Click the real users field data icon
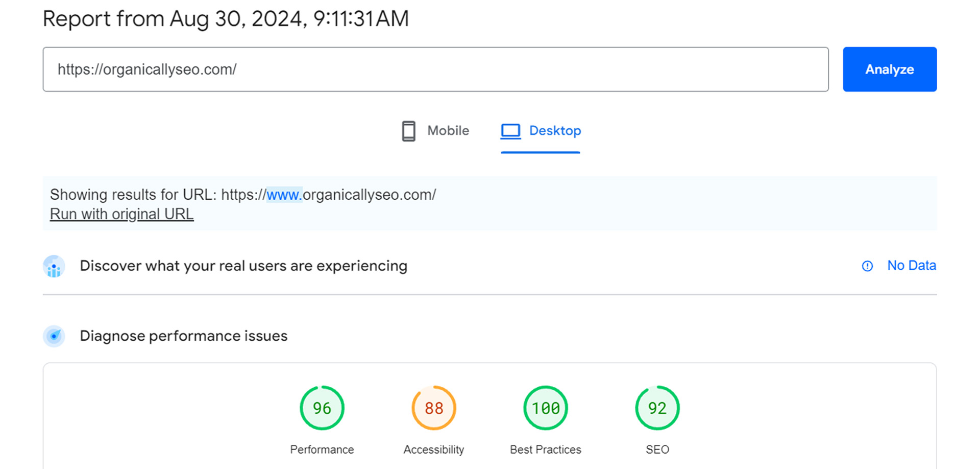Image resolution: width=980 pixels, height=469 pixels. click(54, 267)
